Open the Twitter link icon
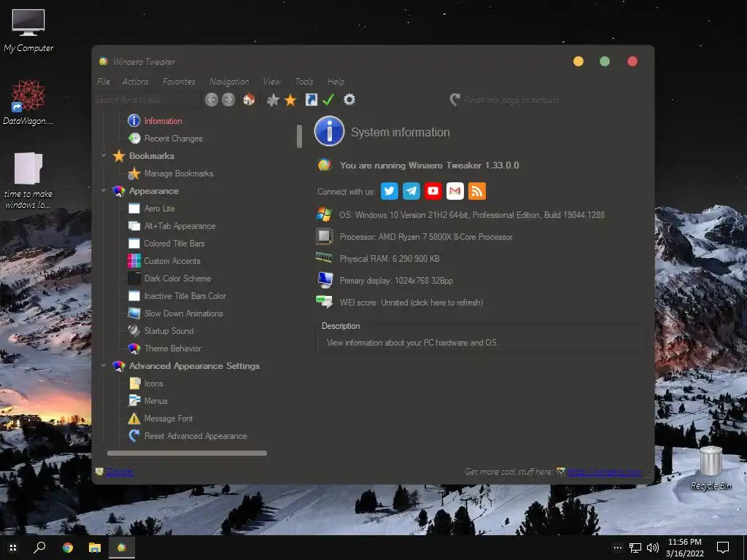This screenshot has width=747, height=560. pos(390,191)
